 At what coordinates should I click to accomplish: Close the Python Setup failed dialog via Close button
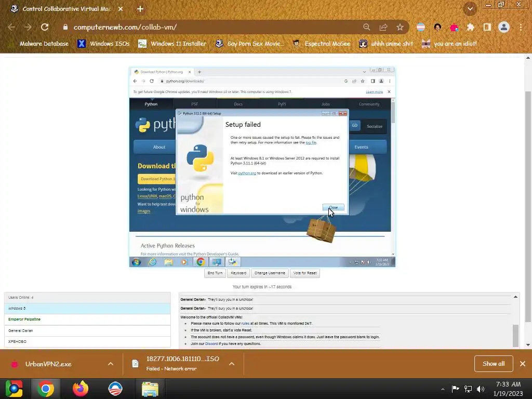[333, 207]
